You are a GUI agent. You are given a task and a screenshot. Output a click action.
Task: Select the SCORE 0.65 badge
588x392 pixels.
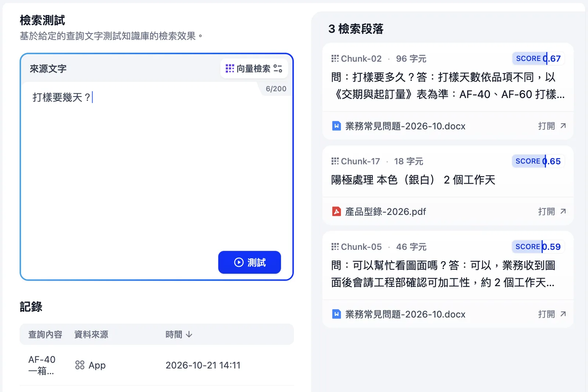538,161
